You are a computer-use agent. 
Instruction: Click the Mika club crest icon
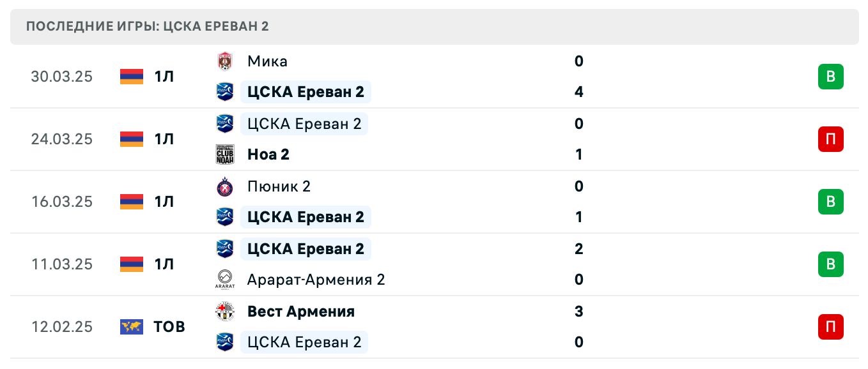225,61
